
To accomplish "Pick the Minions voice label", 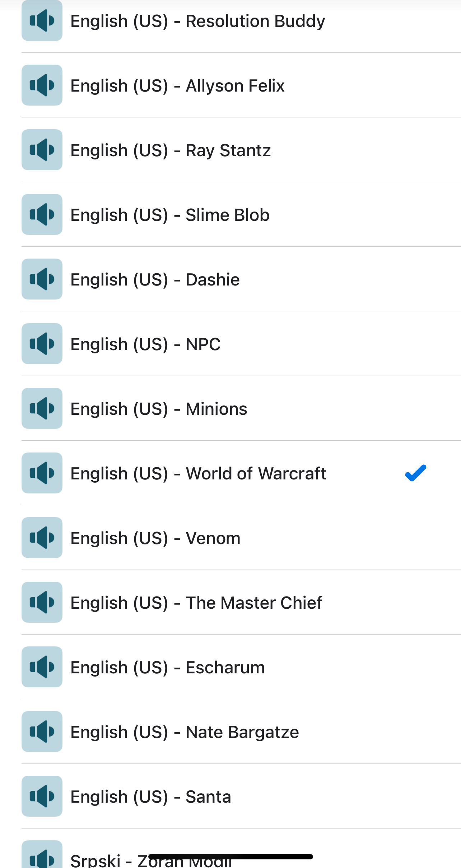I will coord(159,409).
